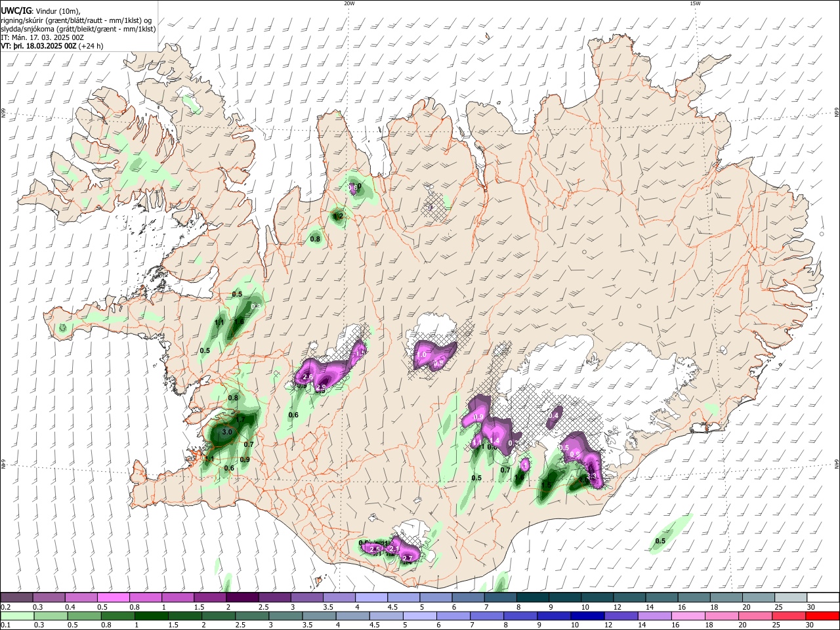Pick rain-scale swatch between 25 and 30

(x=787, y=616)
